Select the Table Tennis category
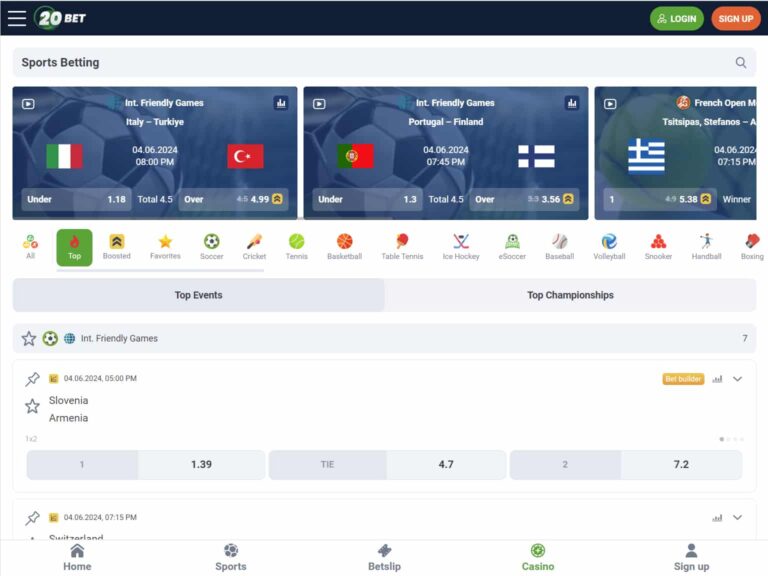This screenshot has height=576, width=768. tap(402, 247)
